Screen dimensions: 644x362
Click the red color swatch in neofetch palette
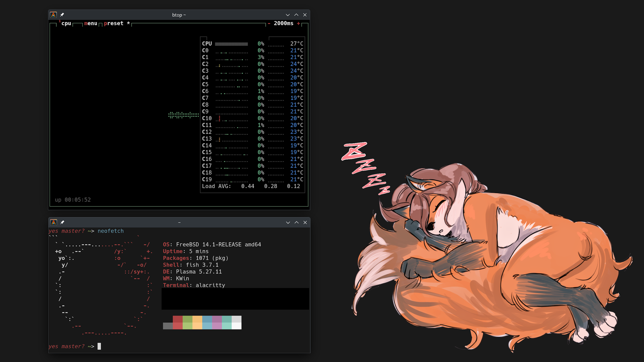(178, 323)
